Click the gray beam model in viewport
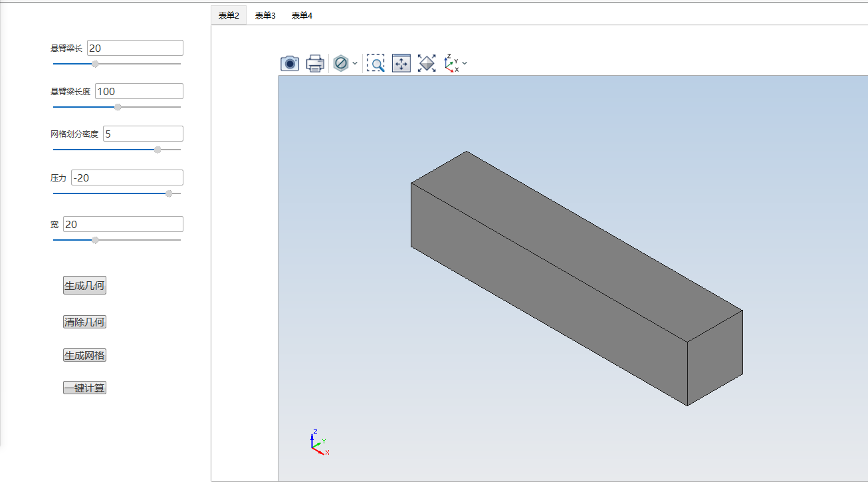 point(576,278)
